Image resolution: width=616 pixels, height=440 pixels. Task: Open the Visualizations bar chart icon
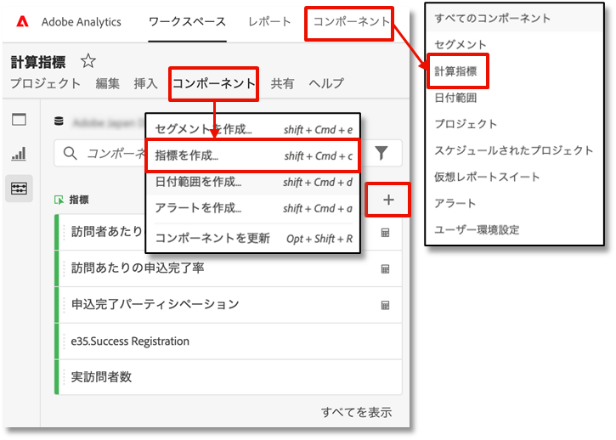coord(18,155)
